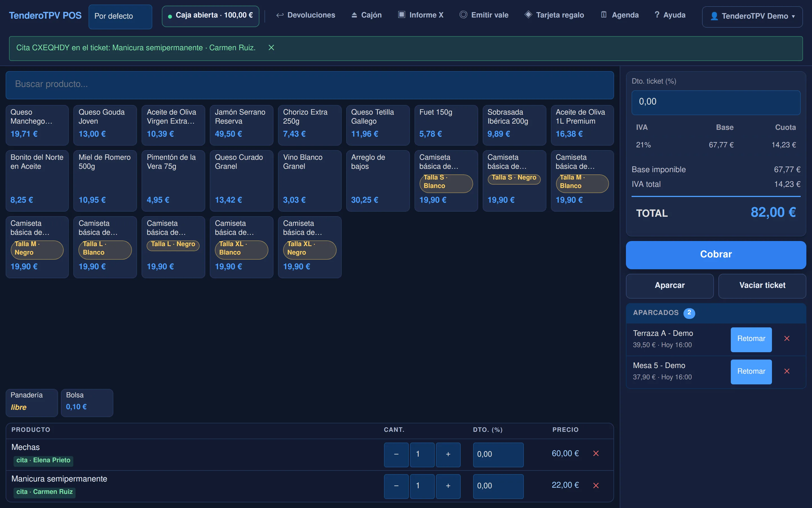Add Jamón Serrano Reserva to ticket
This screenshot has width=812, height=508.
pos(241,125)
